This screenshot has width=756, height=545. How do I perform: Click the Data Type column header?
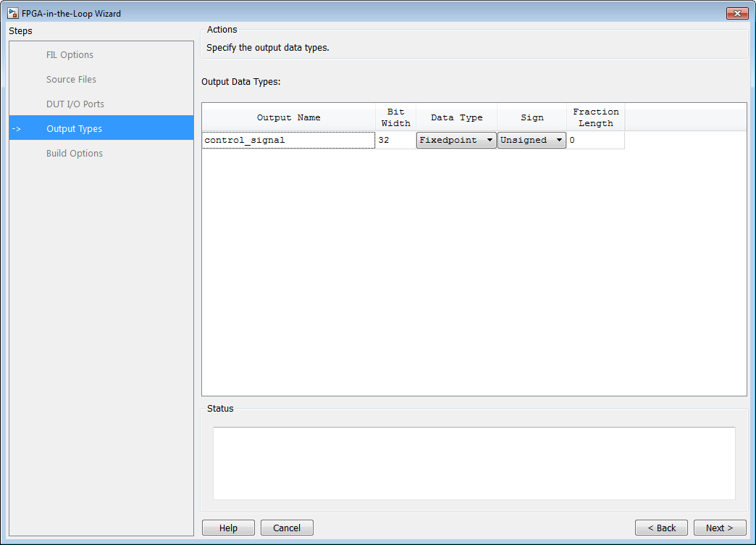point(456,117)
